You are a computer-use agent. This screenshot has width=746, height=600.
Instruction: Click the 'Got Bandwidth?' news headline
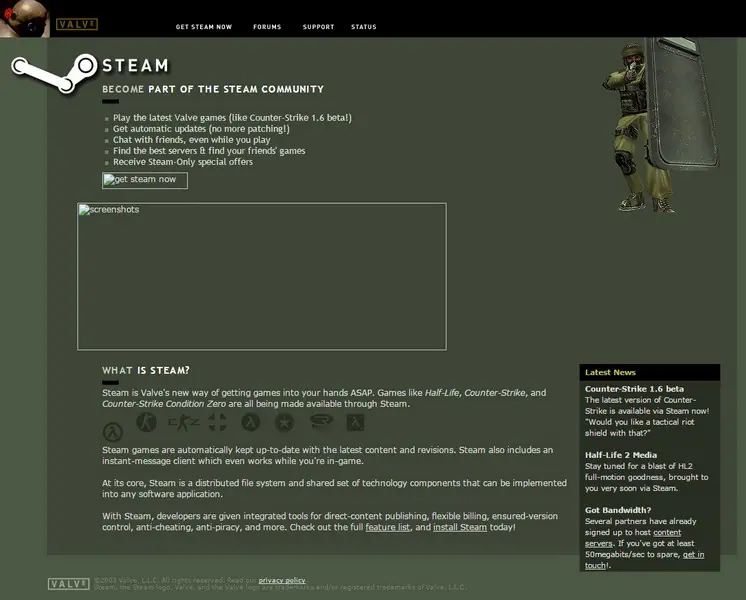[618, 510]
